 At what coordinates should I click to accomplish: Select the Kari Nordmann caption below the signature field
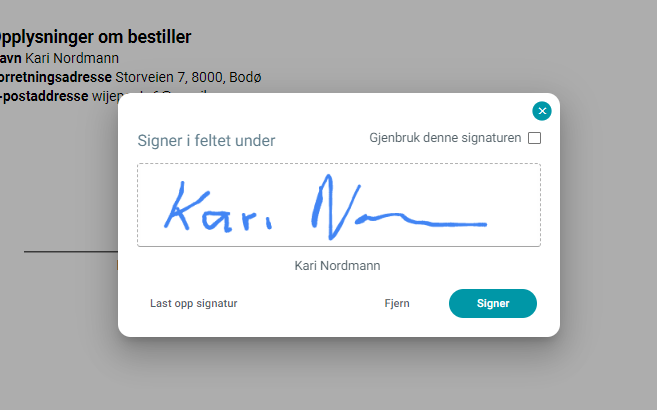(x=337, y=266)
